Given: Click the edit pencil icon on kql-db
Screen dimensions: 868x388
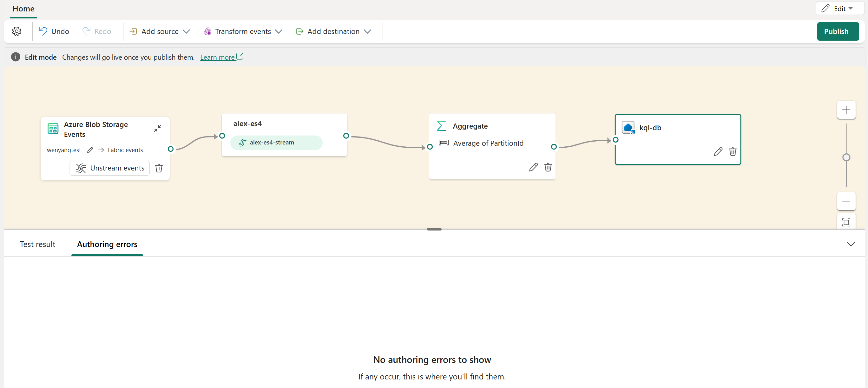Looking at the screenshot, I should pyautogui.click(x=717, y=152).
